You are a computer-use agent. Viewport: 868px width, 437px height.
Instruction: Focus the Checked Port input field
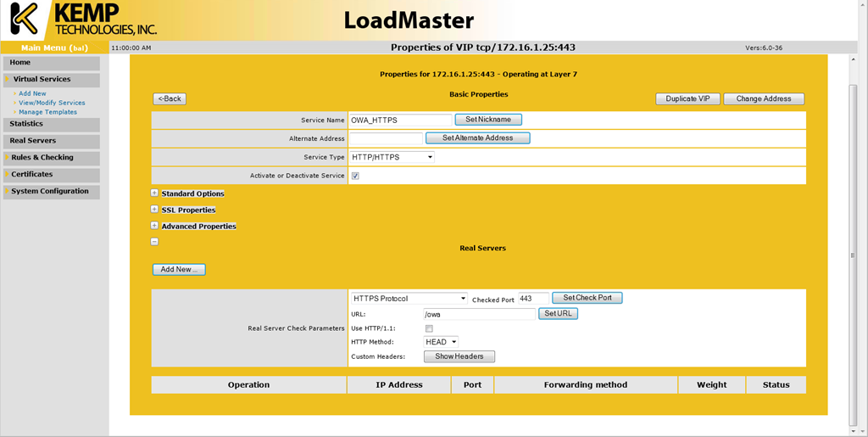tap(534, 299)
